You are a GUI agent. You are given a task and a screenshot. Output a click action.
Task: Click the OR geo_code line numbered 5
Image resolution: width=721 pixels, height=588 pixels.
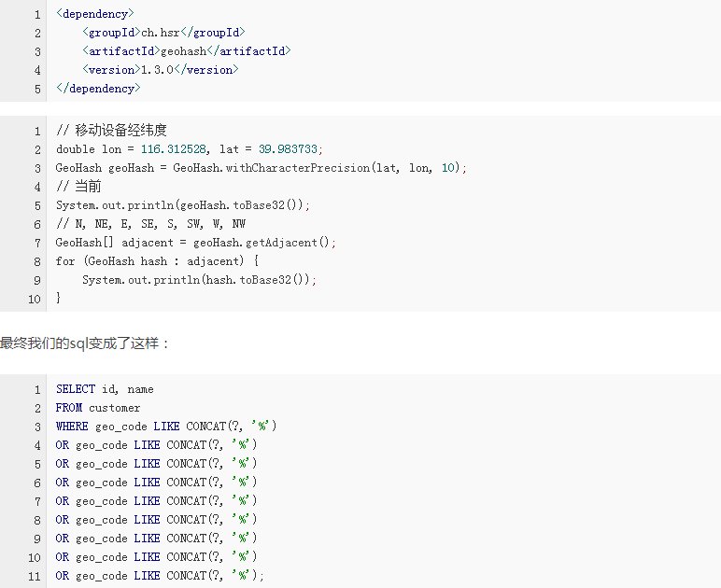[x=156, y=464]
